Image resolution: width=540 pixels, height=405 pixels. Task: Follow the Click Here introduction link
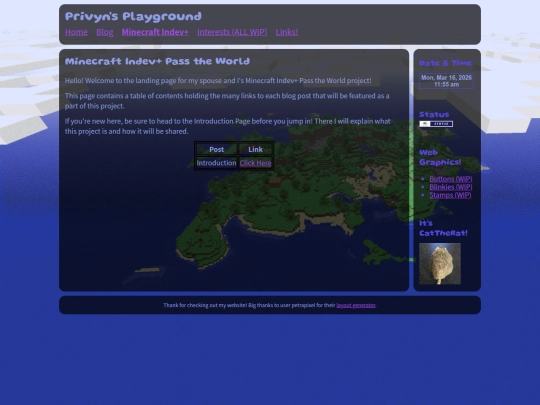(x=256, y=163)
